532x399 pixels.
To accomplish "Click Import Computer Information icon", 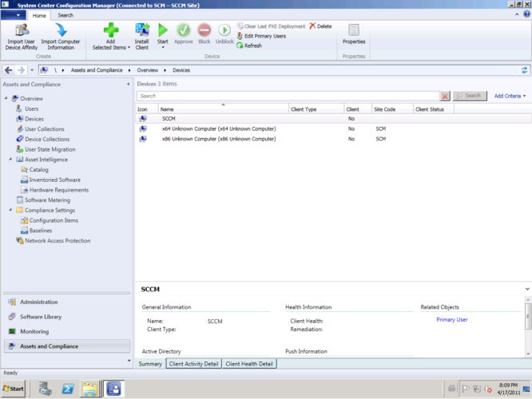I will (x=61, y=30).
